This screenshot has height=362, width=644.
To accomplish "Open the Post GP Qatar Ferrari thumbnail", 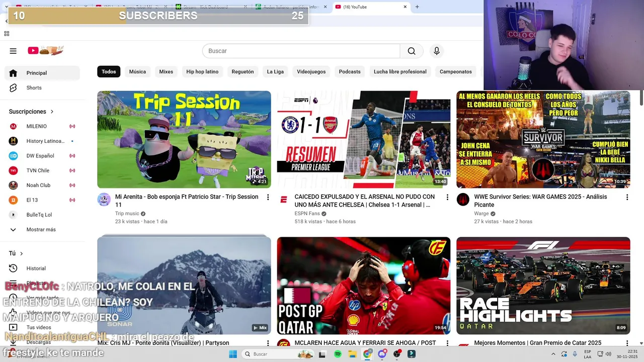I will click(364, 286).
